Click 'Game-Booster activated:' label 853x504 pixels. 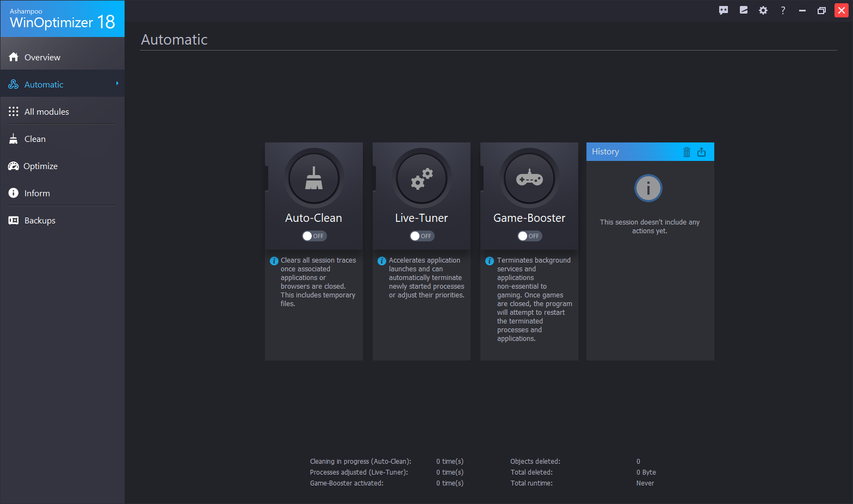[x=347, y=483]
